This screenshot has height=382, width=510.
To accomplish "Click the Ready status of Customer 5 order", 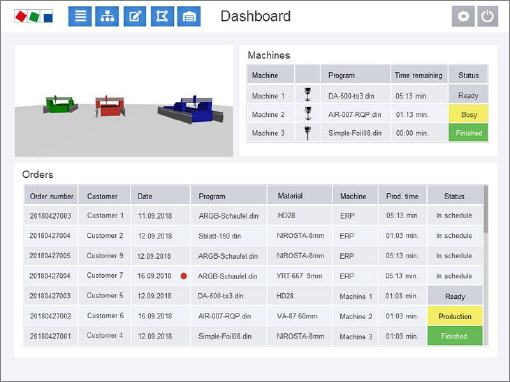I will 455,296.
